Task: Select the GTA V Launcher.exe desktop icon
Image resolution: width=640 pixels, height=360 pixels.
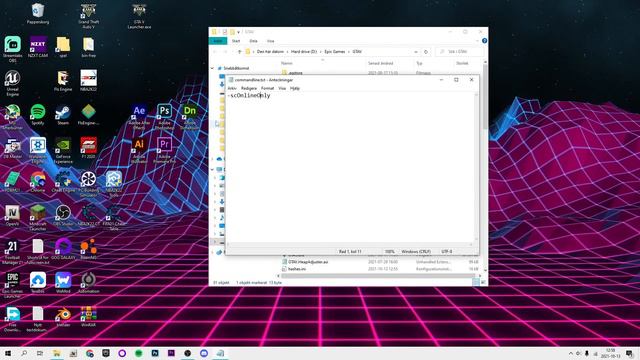Action: 139,16
